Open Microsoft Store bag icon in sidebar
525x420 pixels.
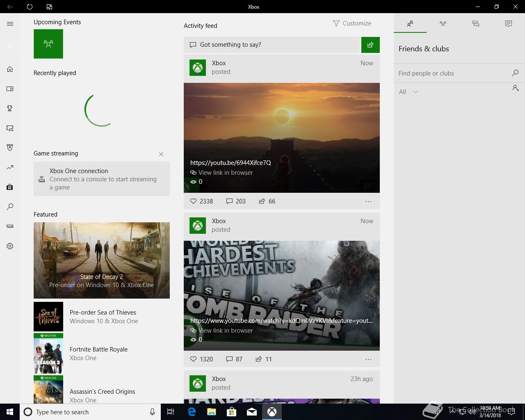10,187
